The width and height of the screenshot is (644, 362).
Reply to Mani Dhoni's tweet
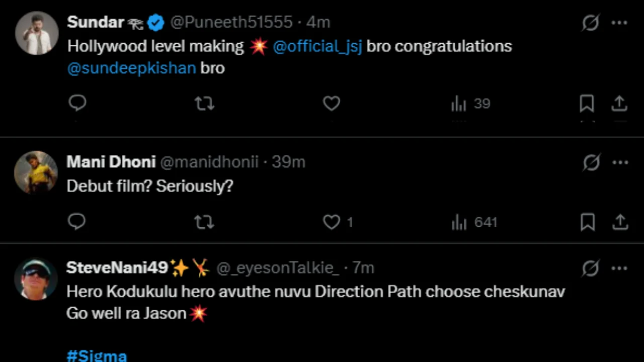click(x=76, y=222)
